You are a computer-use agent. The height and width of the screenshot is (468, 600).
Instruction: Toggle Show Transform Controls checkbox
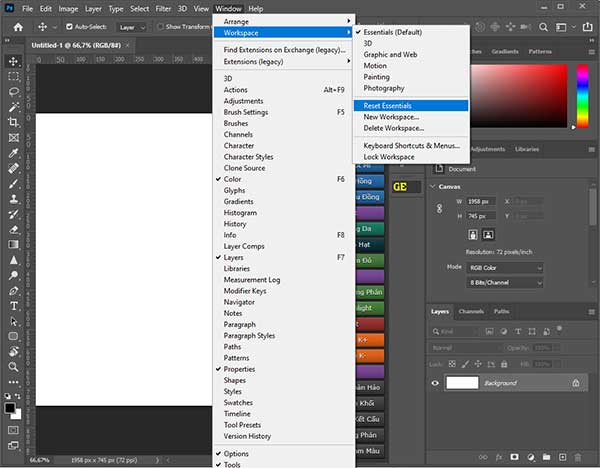point(161,26)
